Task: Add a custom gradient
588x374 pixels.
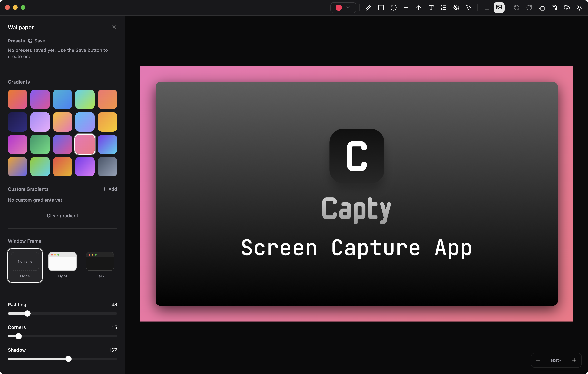Action: (x=110, y=189)
